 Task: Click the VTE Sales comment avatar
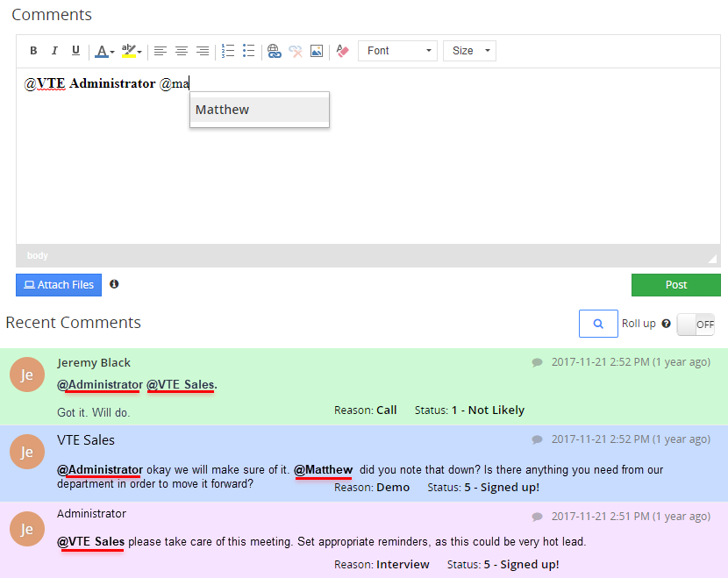27,452
